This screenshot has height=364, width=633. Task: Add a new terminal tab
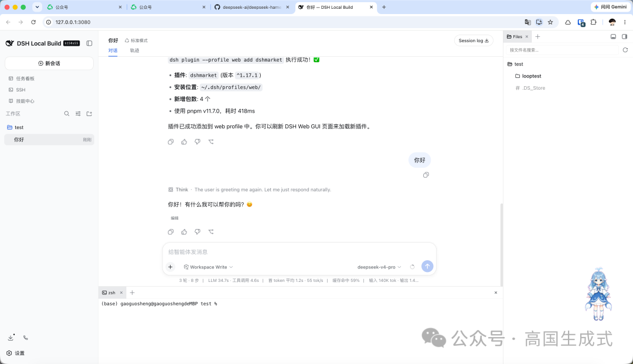tap(132, 292)
